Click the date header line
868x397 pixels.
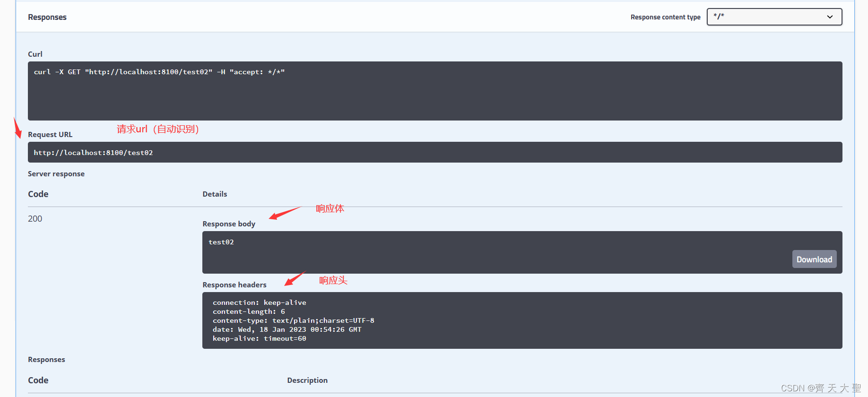[287, 329]
